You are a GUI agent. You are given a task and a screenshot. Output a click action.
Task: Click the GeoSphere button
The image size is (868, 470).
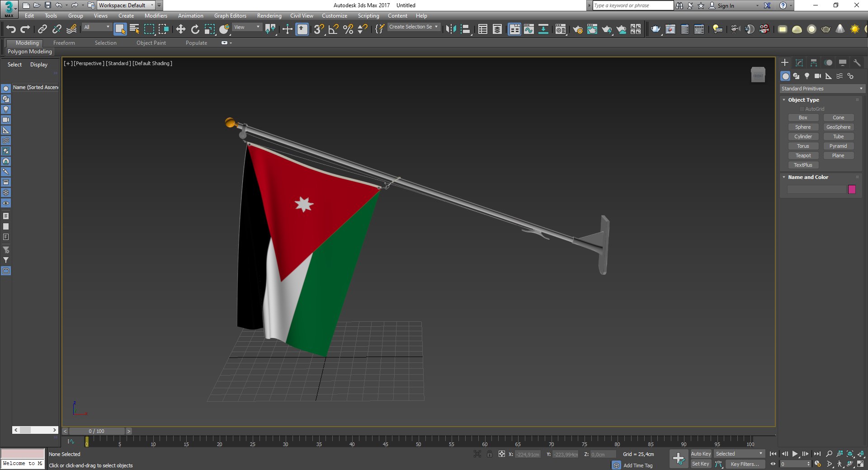(838, 127)
